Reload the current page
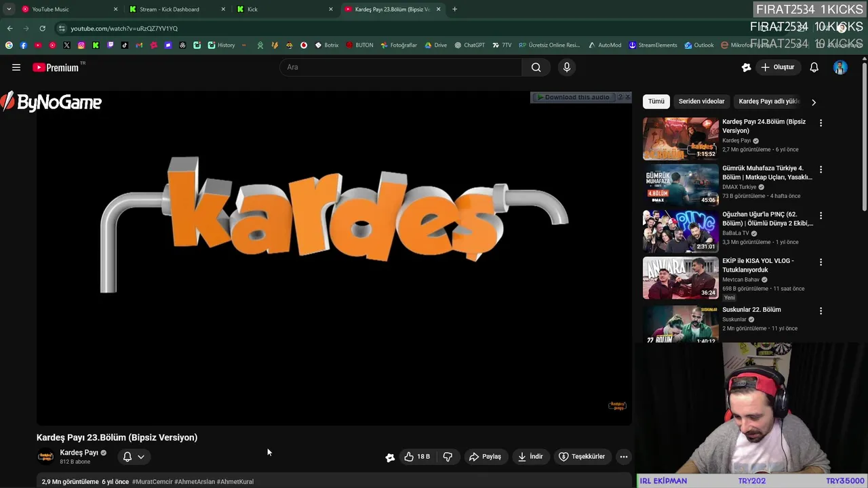Screen dimensions: 868x488 (x=42, y=28)
